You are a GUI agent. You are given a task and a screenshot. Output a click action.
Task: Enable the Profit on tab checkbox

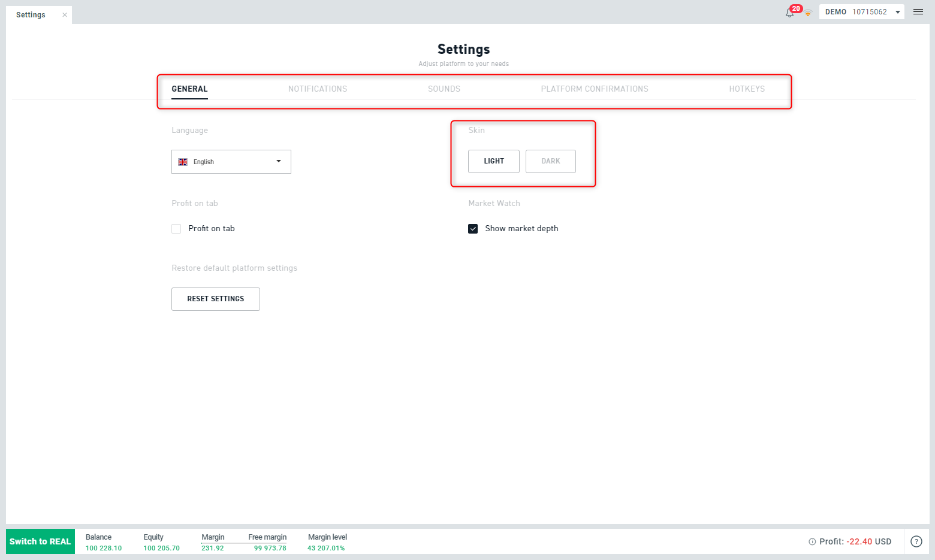(176, 229)
